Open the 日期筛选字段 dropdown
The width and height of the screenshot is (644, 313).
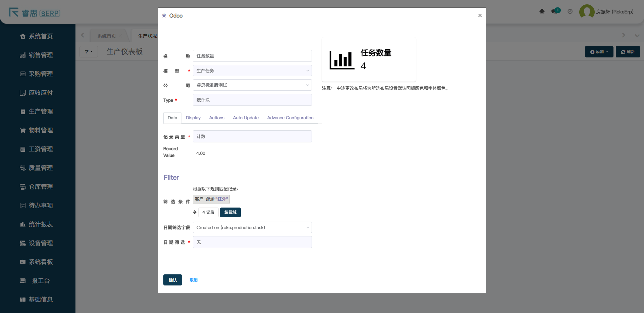tap(252, 228)
